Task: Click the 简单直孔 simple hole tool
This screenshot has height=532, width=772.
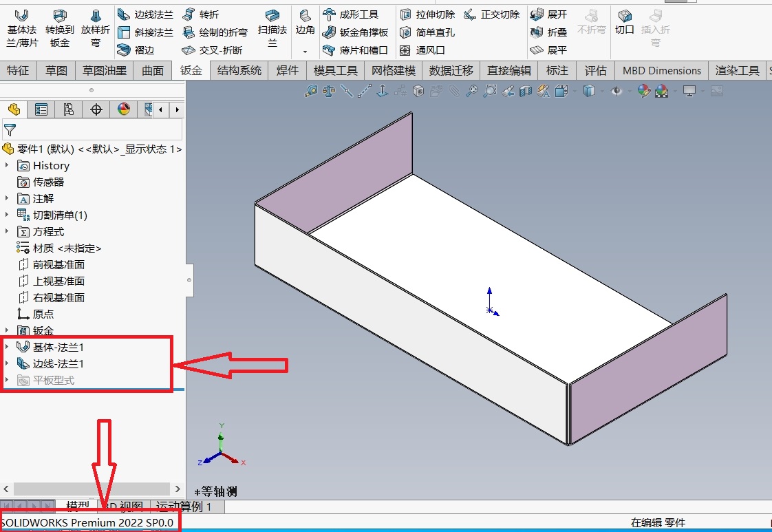Action: (427, 32)
